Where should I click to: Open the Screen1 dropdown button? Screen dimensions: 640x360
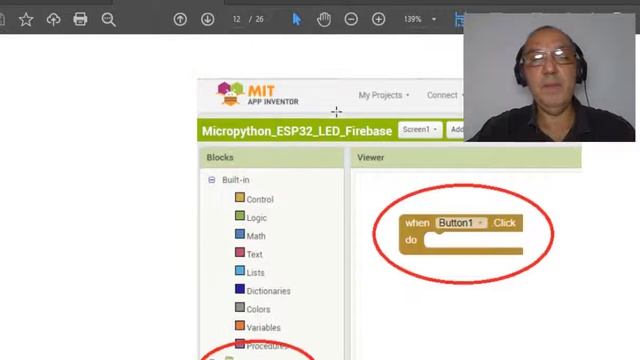420,130
